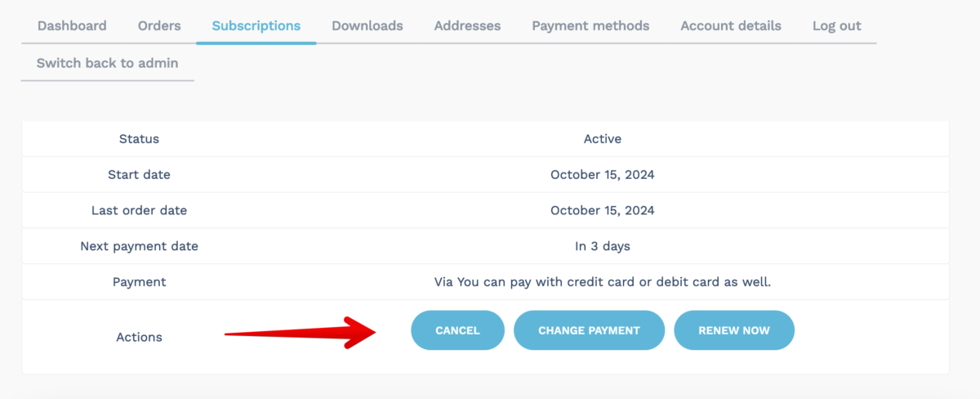Click the Last order date row's date value
Image resolution: width=980 pixels, height=399 pixels.
point(602,210)
